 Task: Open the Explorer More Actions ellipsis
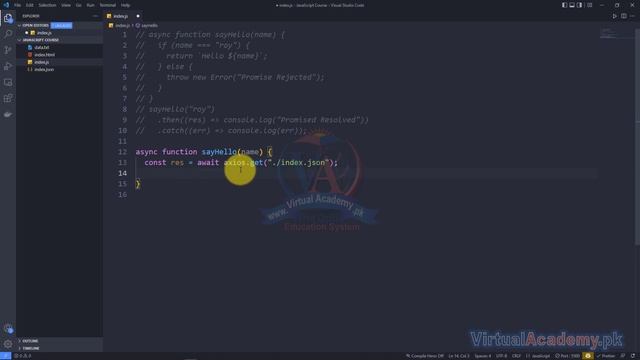click(96, 16)
